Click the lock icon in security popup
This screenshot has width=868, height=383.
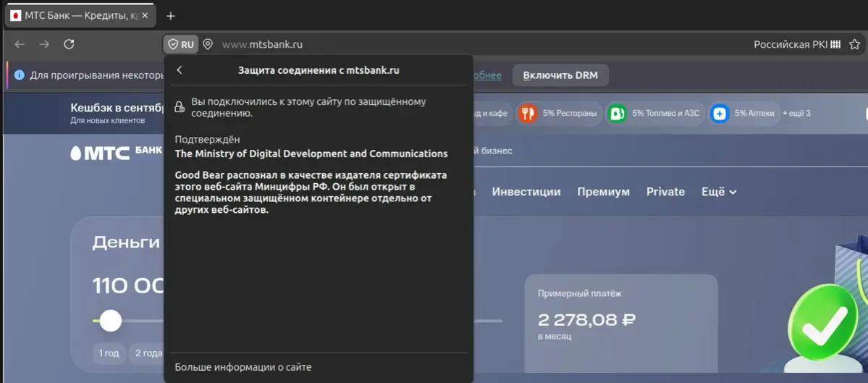point(180,107)
